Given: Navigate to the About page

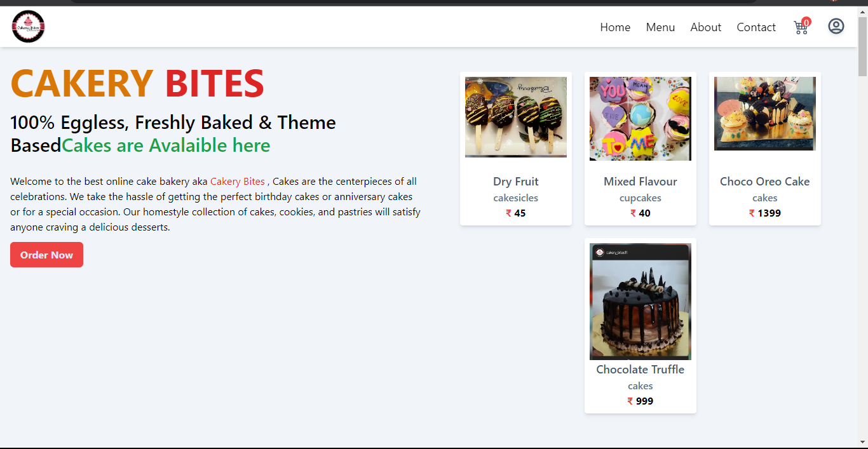Looking at the screenshot, I should [x=705, y=27].
